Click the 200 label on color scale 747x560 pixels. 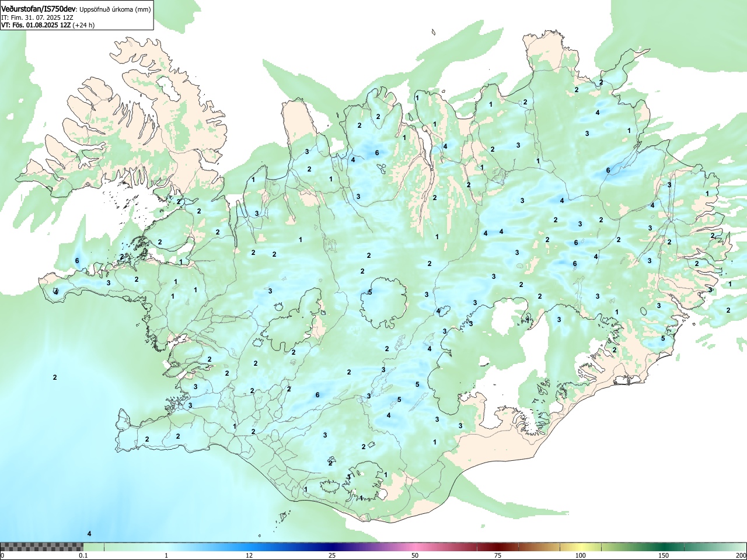tap(741, 555)
